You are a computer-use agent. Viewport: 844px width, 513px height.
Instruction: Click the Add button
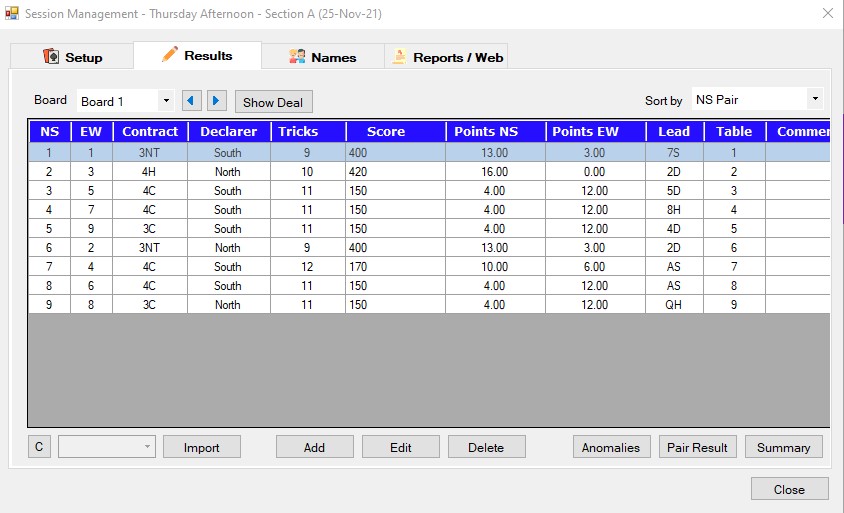click(314, 447)
